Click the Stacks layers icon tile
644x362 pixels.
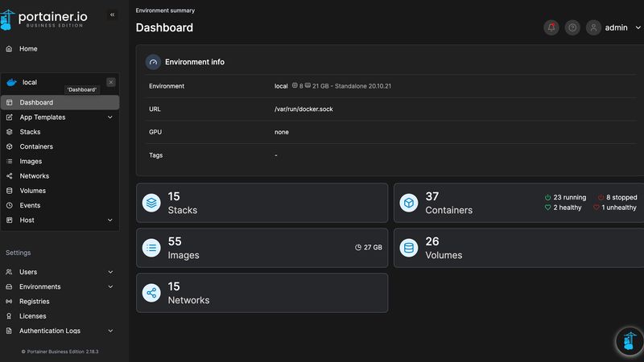(151, 203)
